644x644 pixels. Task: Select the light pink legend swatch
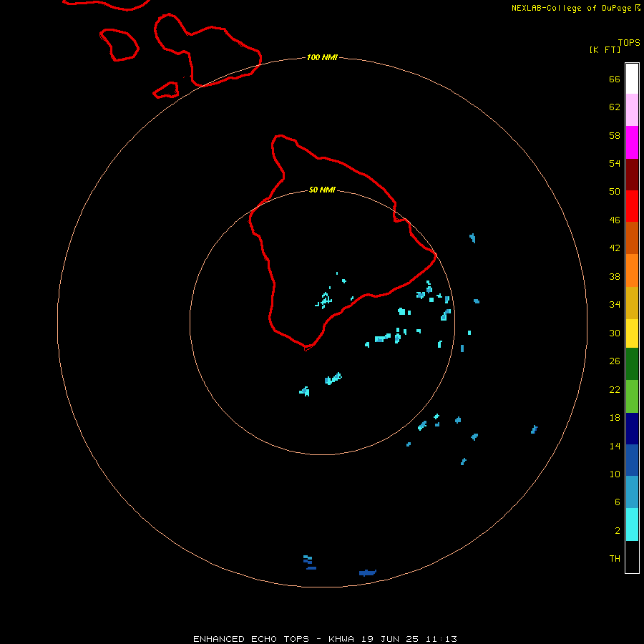click(632, 109)
